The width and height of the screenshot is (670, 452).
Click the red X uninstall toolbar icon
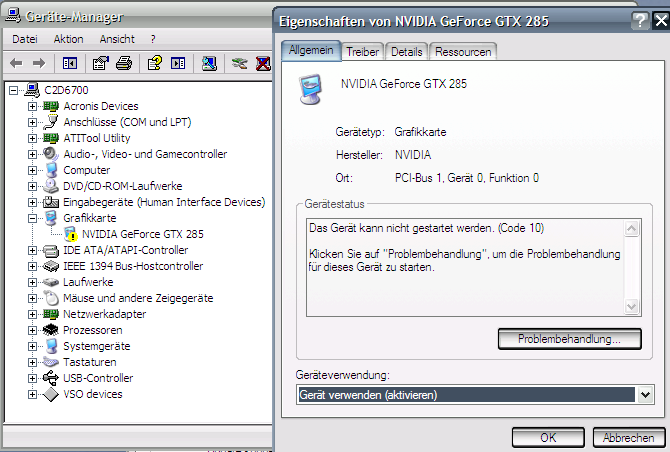(x=263, y=64)
